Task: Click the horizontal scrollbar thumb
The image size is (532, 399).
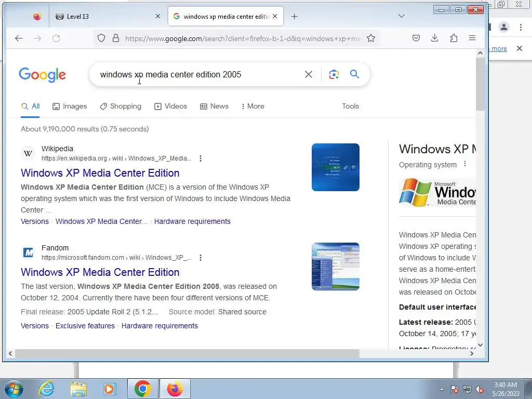Action: tap(187, 353)
